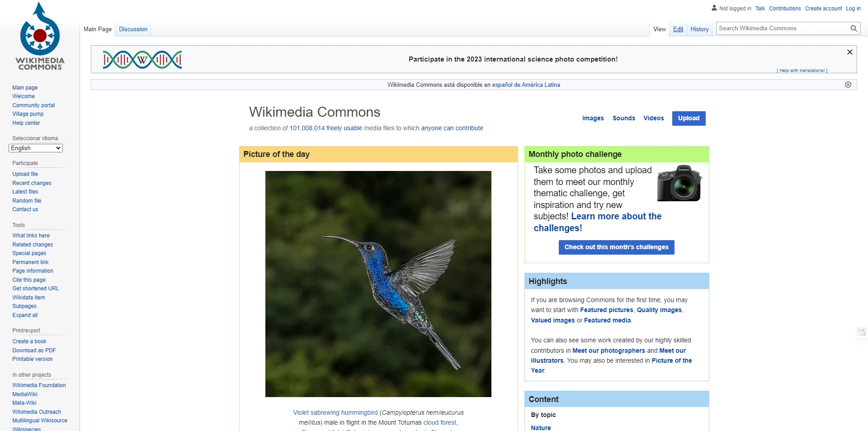Select the Edit tab
Image resolution: width=868 pixels, height=431 pixels.
tap(678, 29)
